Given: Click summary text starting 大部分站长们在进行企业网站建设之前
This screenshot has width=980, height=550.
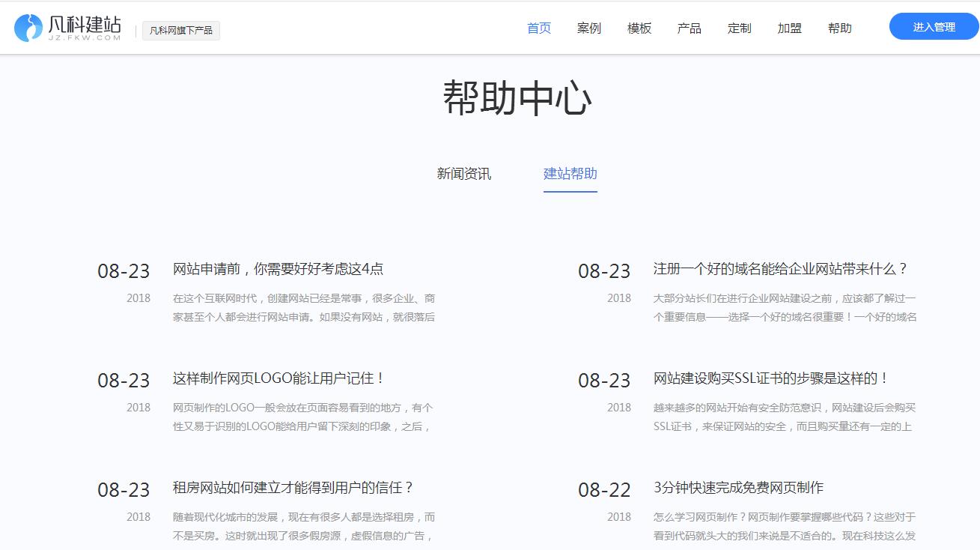Looking at the screenshot, I should coord(785,307).
